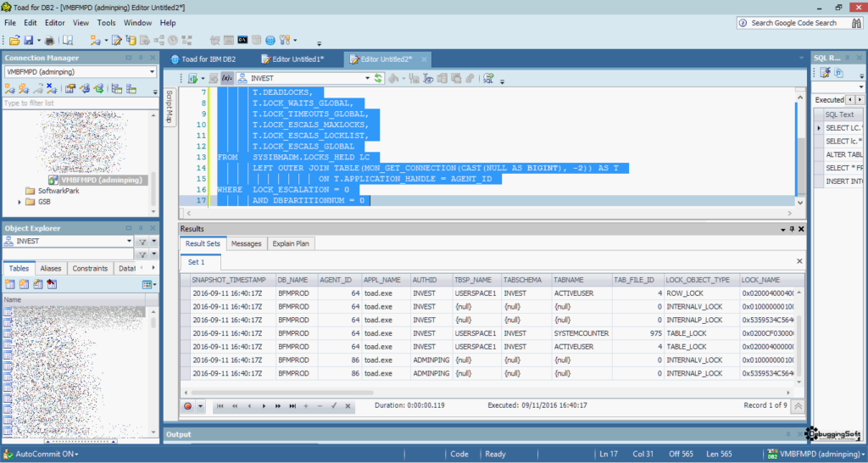This screenshot has width=868, height=463.
Task: Click the blue-X disconnect icon in Connection Manager
Action: point(52,88)
